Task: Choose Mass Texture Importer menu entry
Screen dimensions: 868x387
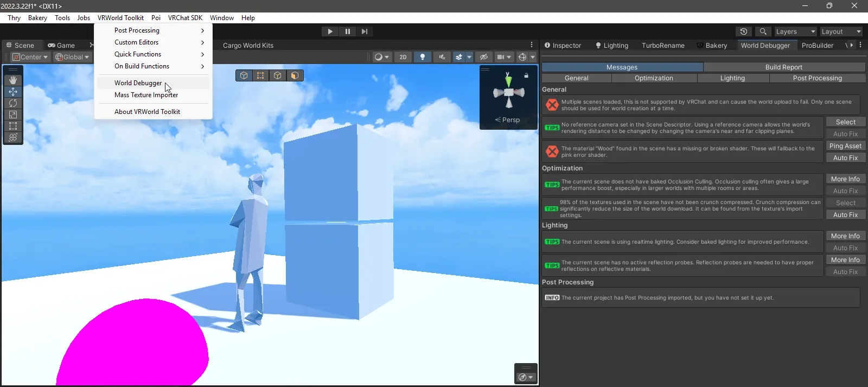Action: pyautogui.click(x=153, y=95)
